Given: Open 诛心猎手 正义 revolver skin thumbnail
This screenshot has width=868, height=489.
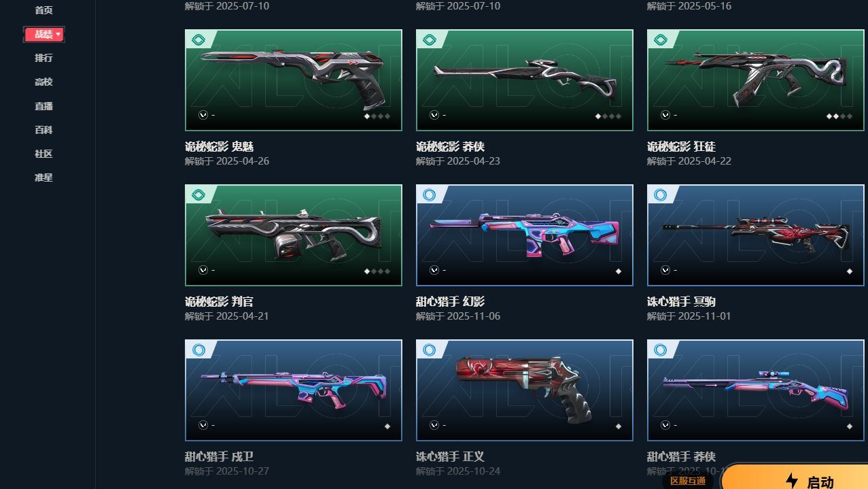Looking at the screenshot, I should coord(525,390).
